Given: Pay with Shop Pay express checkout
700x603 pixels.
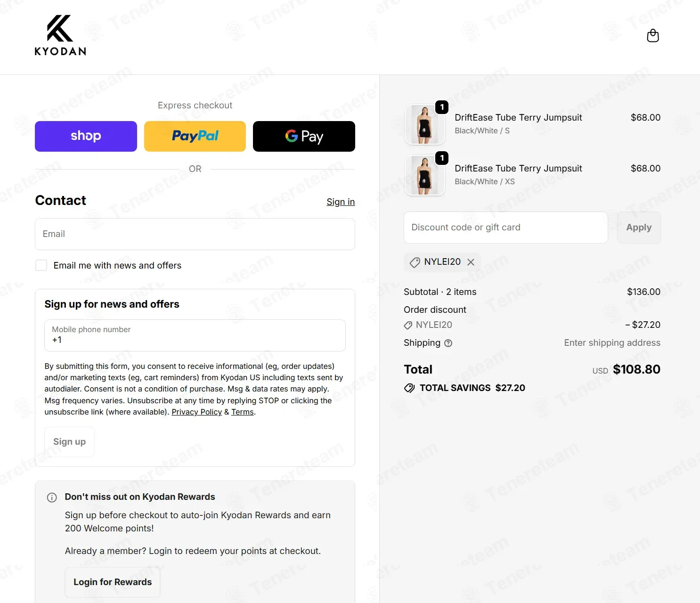Looking at the screenshot, I should [86, 136].
